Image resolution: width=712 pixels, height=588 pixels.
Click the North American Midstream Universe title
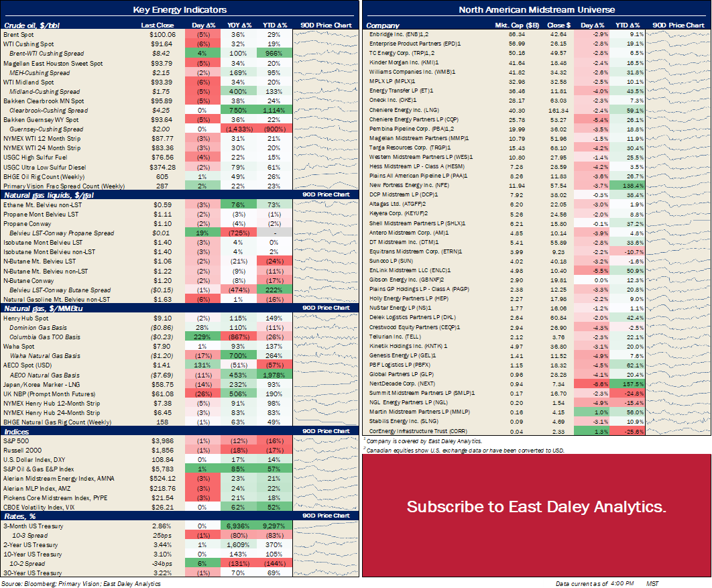537,10
